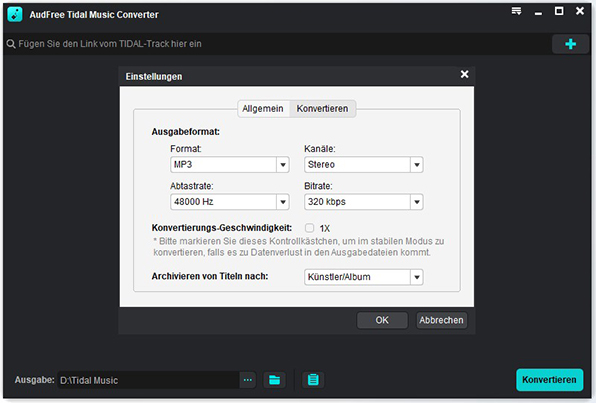Open the converted history list icon
Image resolution: width=596 pixels, height=403 pixels.
tap(313, 380)
